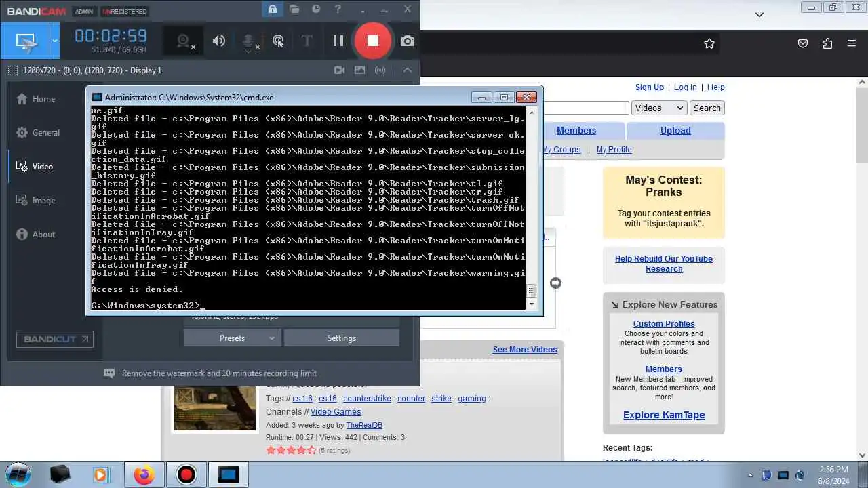This screenshot has width=868, height=488.
Task: Open Bandicam scheduled recording clock icon
Action: [x=316, y=9]
